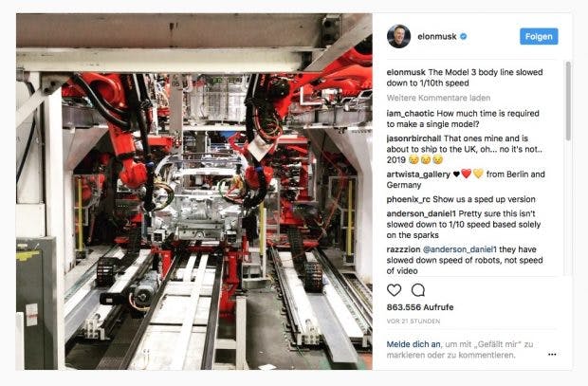Click the VOR 21 STUNDEN timestamp
Screen dimensions: 588x386
click(x=413, y=322)
